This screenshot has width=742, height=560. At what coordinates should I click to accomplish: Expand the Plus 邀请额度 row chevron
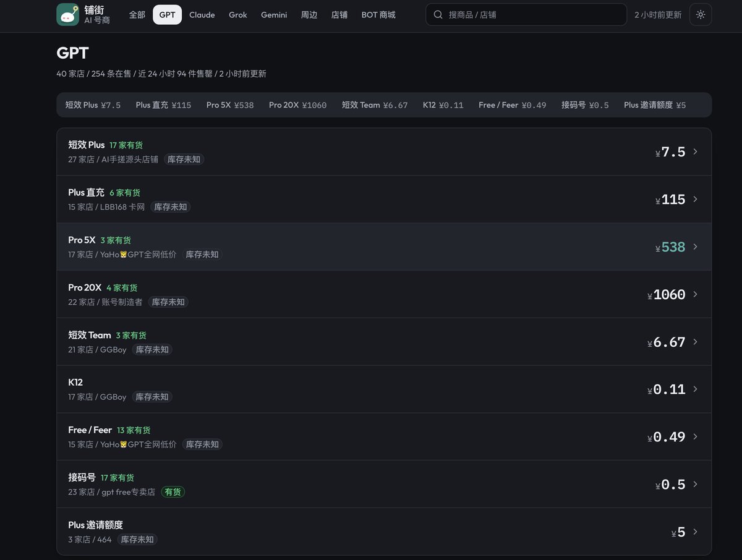695,532
